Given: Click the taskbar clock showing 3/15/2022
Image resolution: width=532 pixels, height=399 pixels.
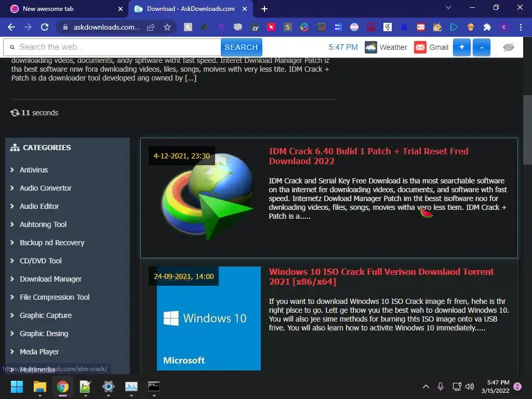Looking at the screenshot, I should point(496,387).
